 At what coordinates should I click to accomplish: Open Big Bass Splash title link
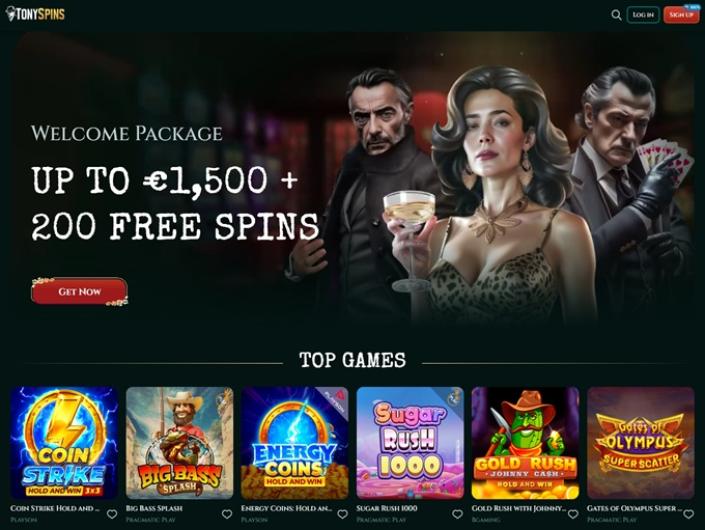pos(154,508)
